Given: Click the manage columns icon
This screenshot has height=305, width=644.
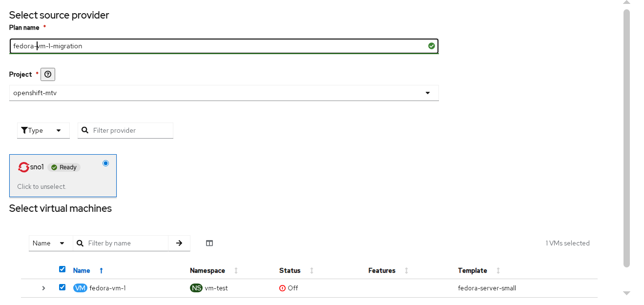Looking at the screenshot, I should point(209,243).
